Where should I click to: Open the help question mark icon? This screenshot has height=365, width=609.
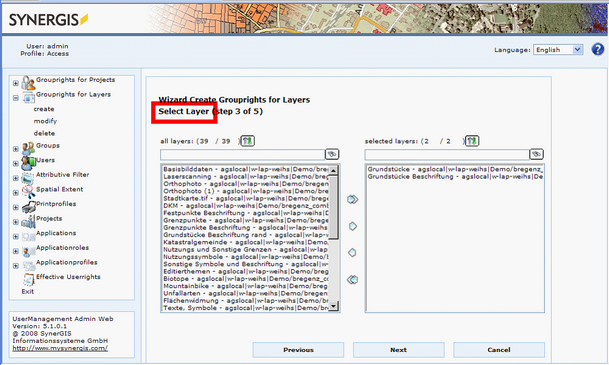point(598,49)
